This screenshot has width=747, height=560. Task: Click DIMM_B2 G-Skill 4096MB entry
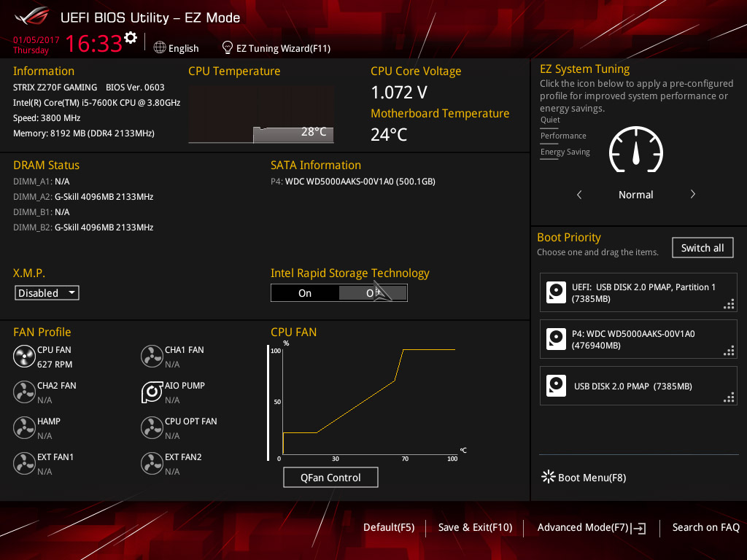point(83,227)
